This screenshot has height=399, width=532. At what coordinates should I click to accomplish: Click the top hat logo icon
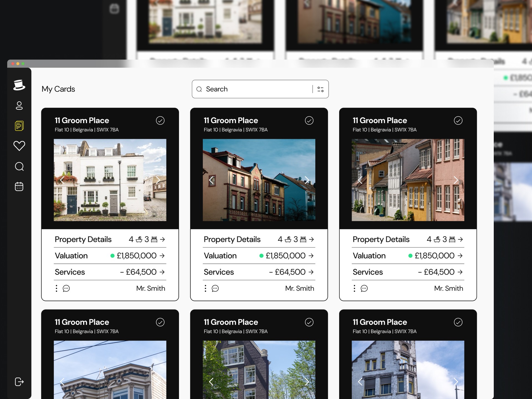[19, 85]
